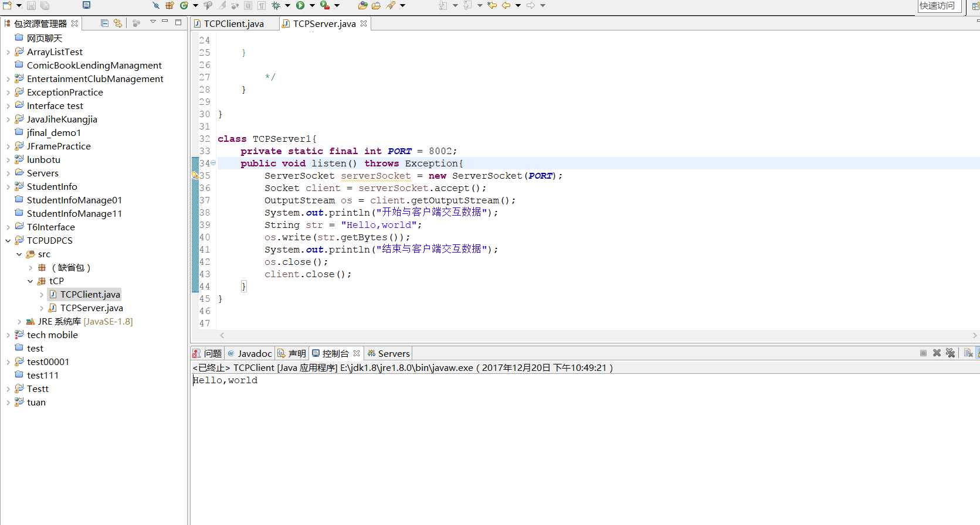
Task: Open the 问题 (Problems) tab
Action: tap(208, 353)
